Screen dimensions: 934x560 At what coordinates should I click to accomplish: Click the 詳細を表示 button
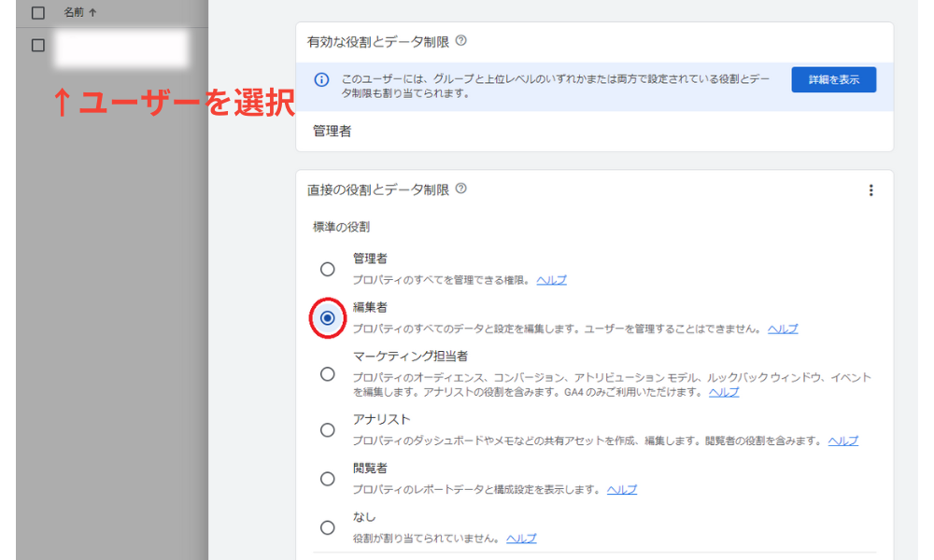pyautogui.click(x=833, y=79)
